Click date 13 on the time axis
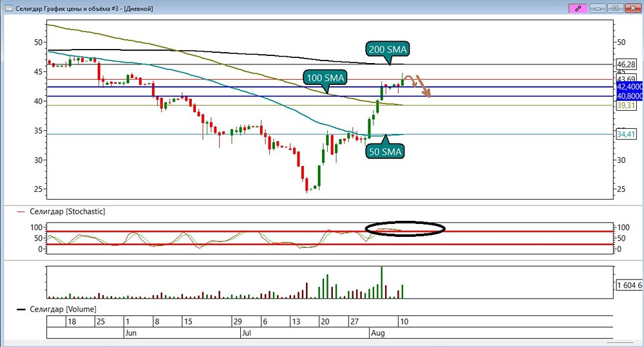644x347 pixels. click(296, 321)
